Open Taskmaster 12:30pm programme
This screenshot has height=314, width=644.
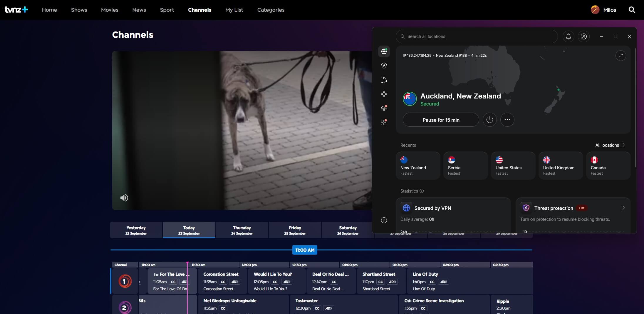pos(344,304)
